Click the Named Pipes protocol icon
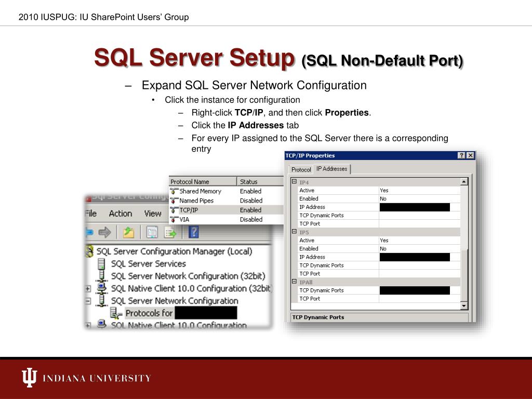532x399 pixels. [175, 201]
